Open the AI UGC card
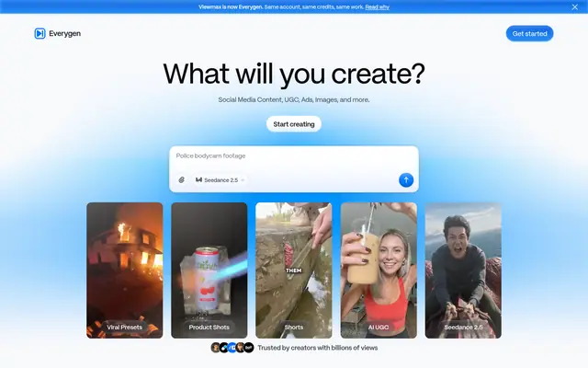The image size is (588, 368). click(x=379, y=270)
